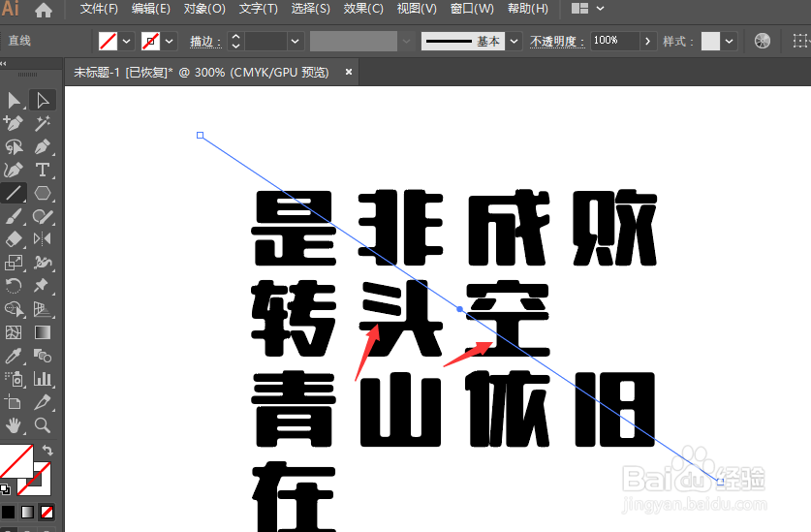Open the 基本 brush definition dropdown
Screen dimensions: 811x532
pos(514,41)
